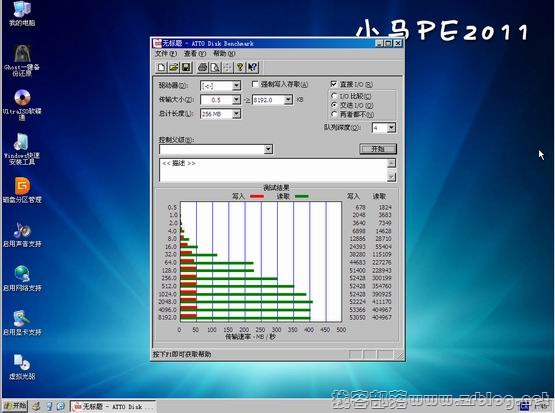Toggle the Direct I/O checkbox
Image resolution: width=555 pixels, height=413 pixels.
point(334,84)
